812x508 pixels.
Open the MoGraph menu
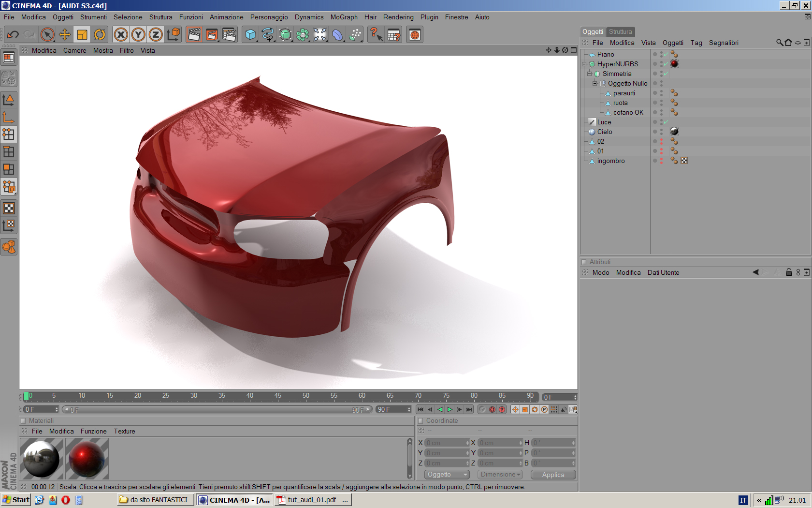[344, 17]
